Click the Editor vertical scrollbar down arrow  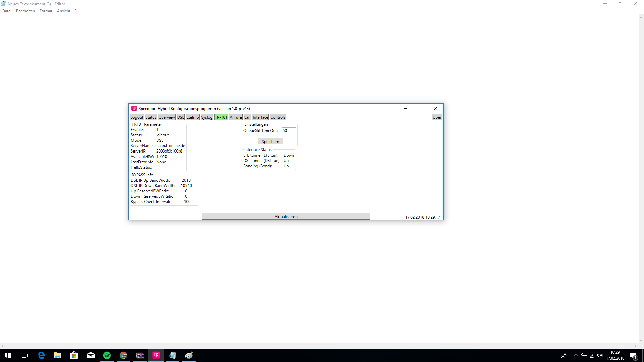pos(641,340)
